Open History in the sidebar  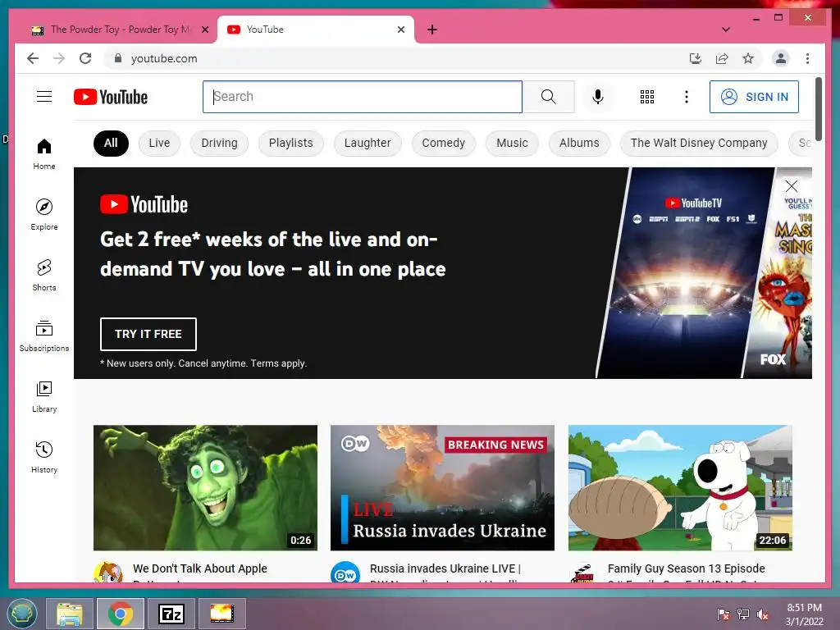click(x=44, y=457)
